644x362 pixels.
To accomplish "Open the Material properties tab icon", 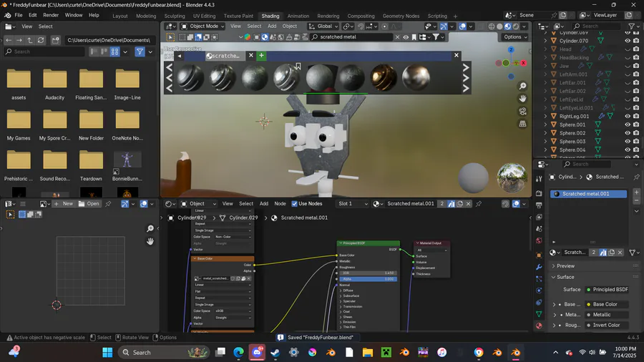I will (539, 326).
